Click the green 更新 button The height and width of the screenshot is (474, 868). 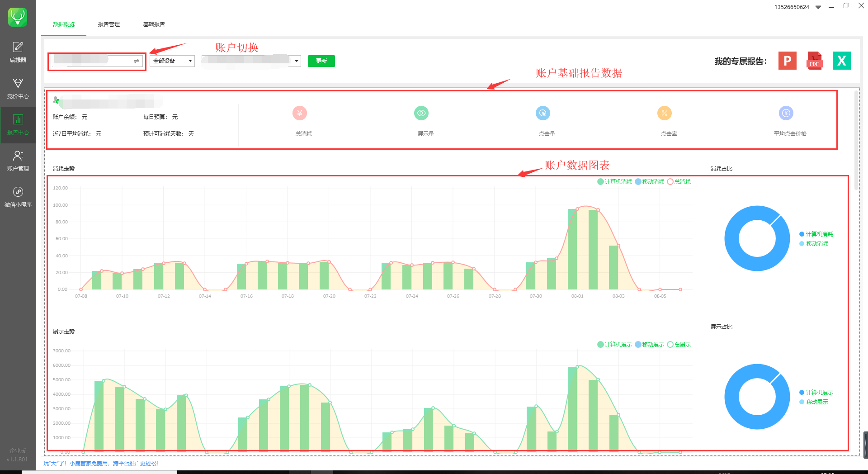coord(321,61)
